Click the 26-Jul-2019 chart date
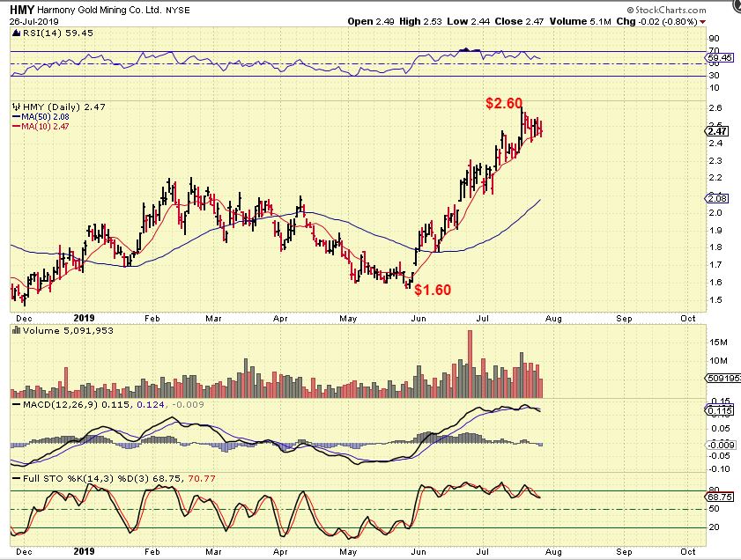The image size is (741, 560). 34,22
